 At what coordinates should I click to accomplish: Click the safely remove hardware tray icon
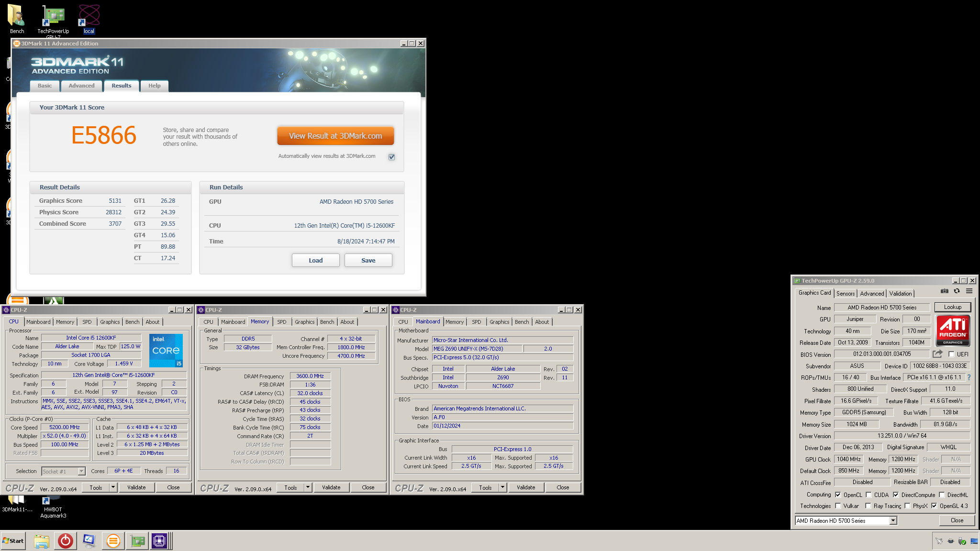point(962,541)
